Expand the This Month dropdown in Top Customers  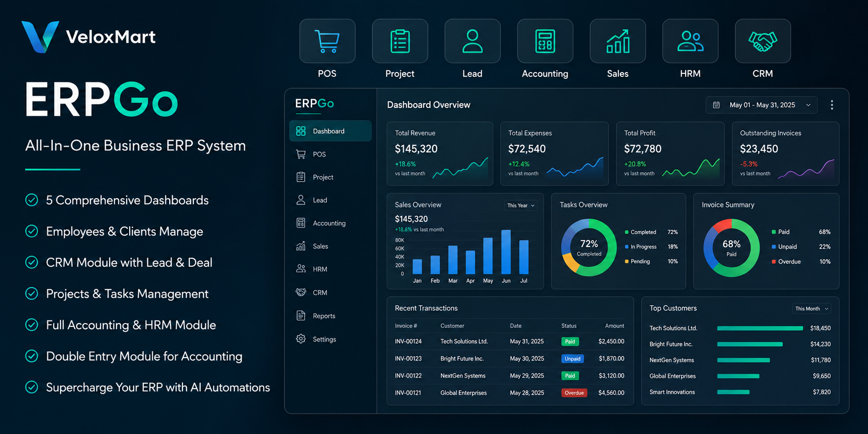pyautogui.click(x=812, y=309)
